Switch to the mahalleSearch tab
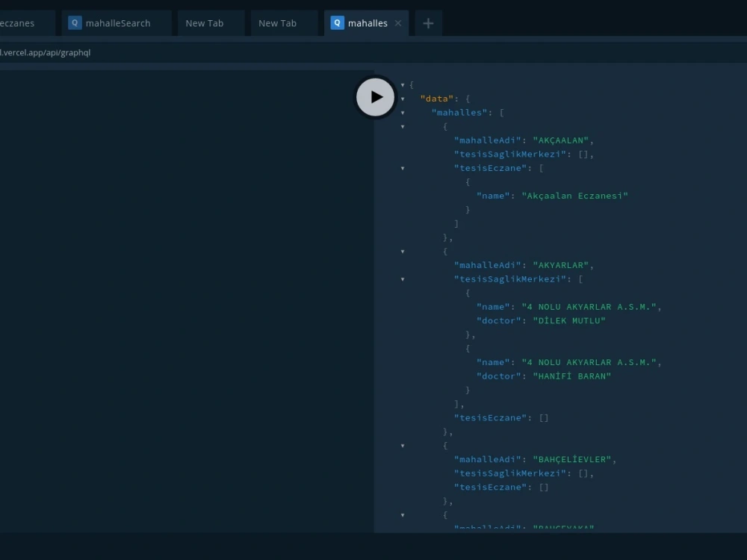The height and width of the screenshot is (560, 747). point(116,22)
